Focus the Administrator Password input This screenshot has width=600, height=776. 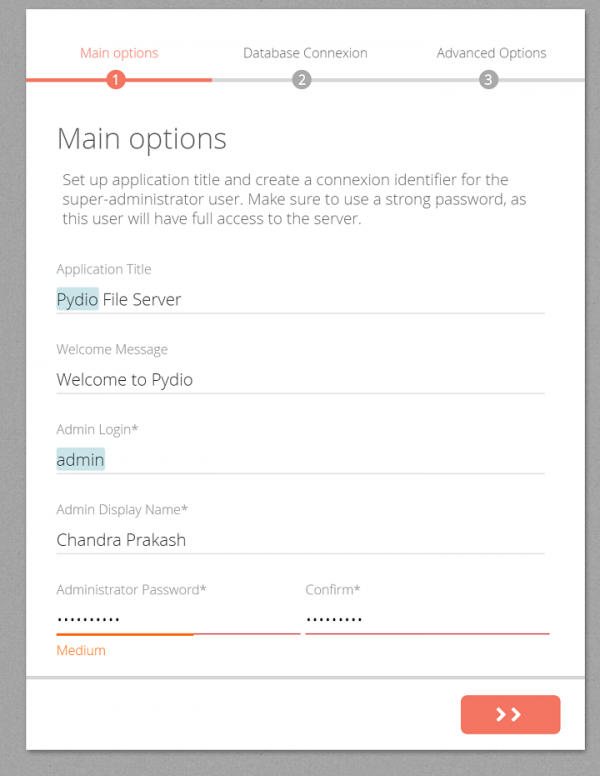tap(177, 620)
